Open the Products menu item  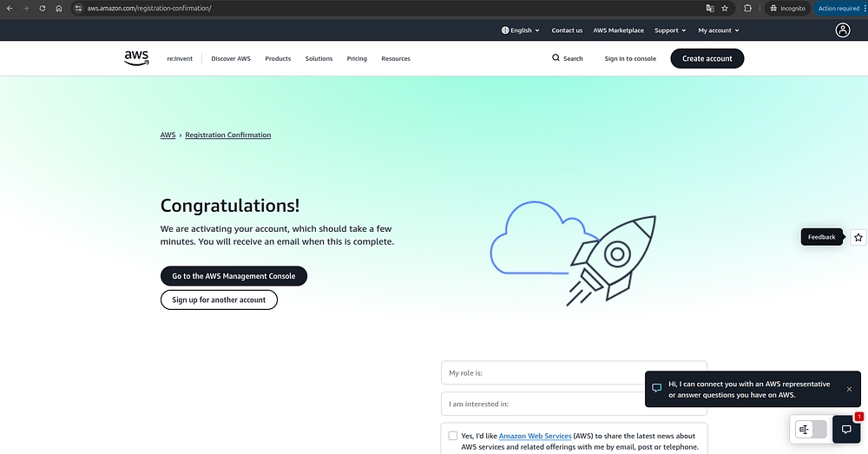tap(278, 59)
